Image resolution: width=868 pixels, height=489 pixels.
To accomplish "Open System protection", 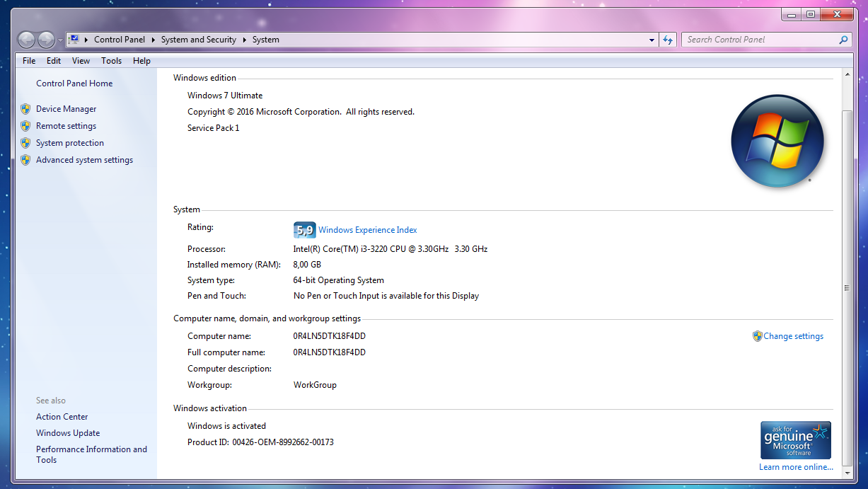I will click(70, 143).
